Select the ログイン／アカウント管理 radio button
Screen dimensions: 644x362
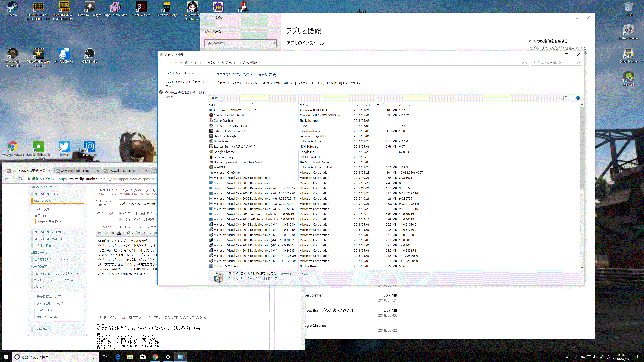point(120,220)
